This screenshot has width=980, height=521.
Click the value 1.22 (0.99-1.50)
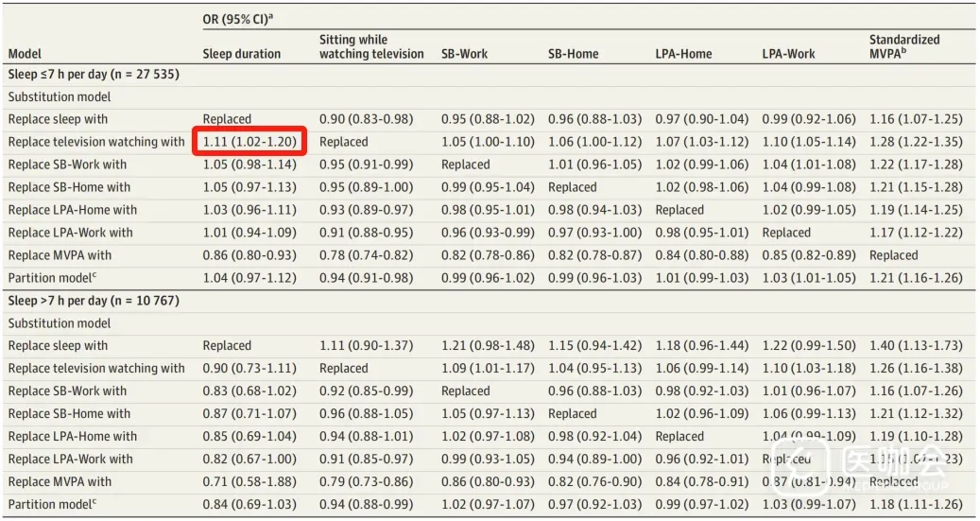809,346
